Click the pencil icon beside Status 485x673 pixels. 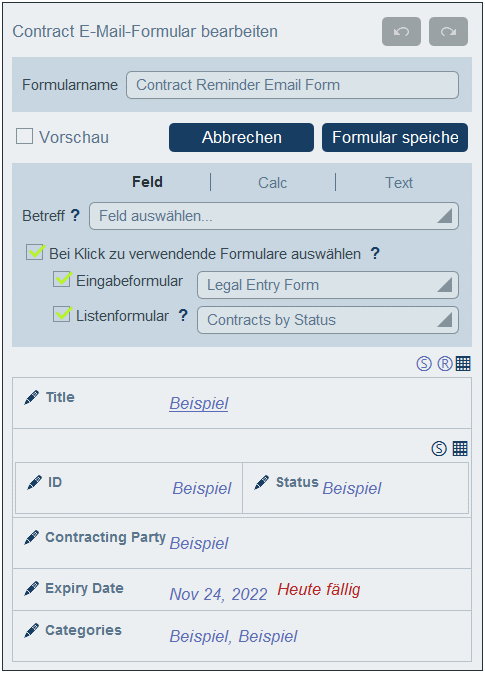(x=261, y=482)
